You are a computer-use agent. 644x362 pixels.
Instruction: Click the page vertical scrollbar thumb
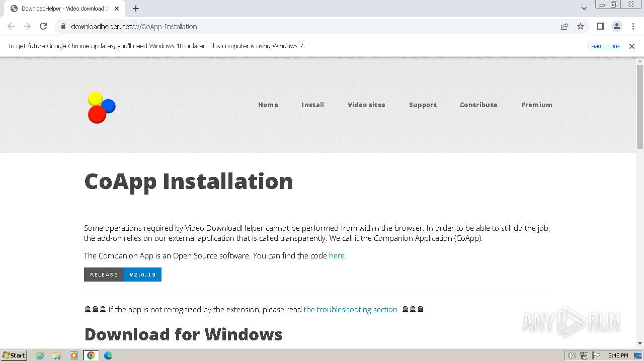(x=640, y=107)
